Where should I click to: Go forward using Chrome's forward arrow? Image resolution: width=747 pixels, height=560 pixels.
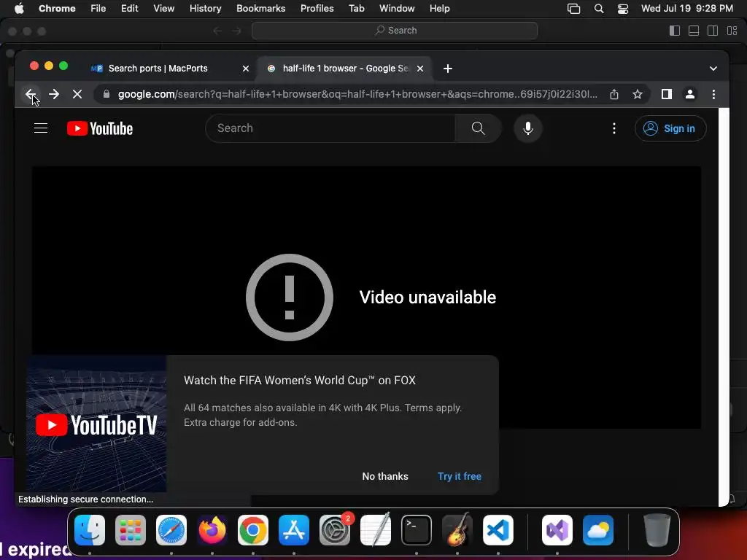pos(54,94)
